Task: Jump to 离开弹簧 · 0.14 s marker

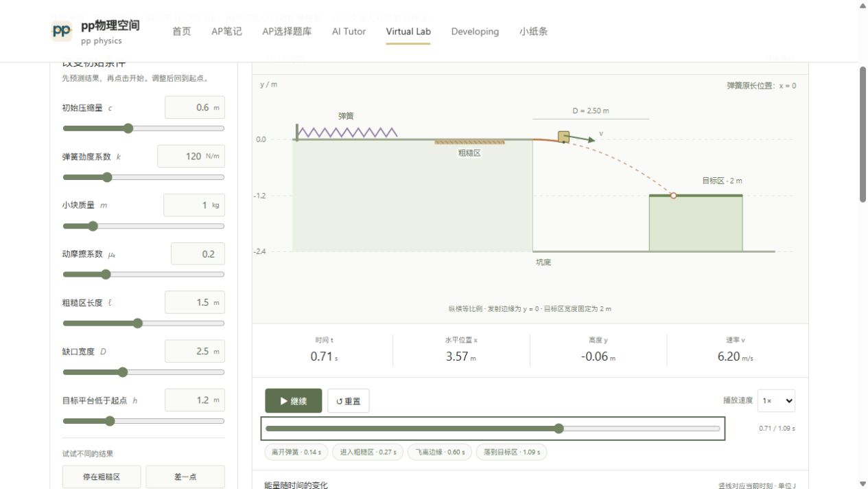Action: click(296, 452)
